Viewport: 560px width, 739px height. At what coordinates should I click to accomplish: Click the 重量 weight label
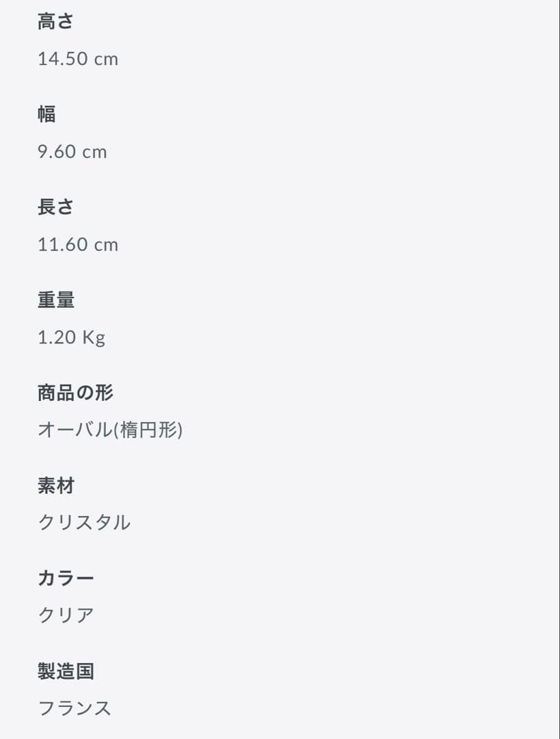point(56,300)
